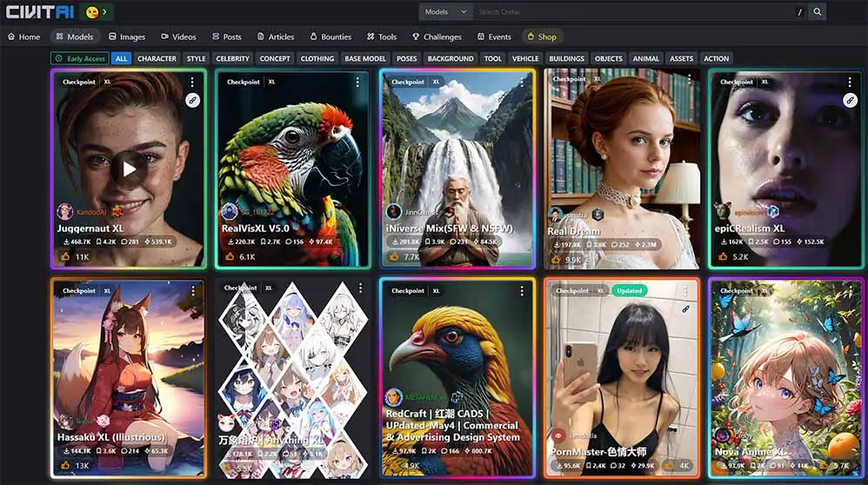Filter by CONCEPT category
This screenshot has width=868, height=485.
pos(275,58)
